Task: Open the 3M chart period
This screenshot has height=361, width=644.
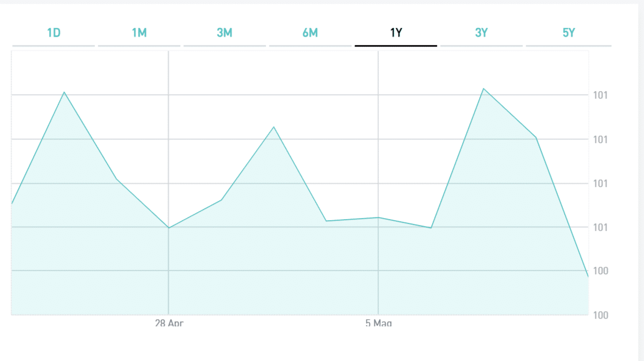Action: pos(225,33)
